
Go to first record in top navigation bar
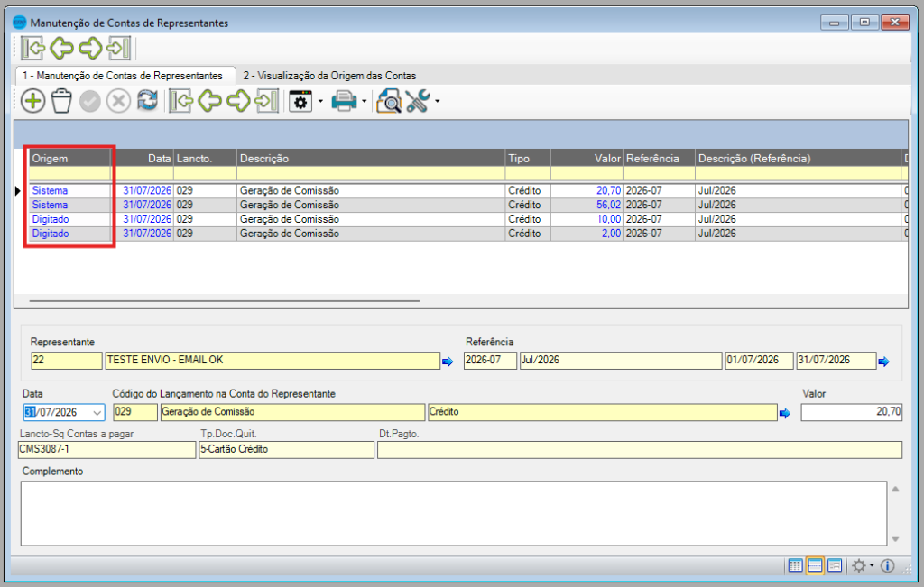(x=32, y=48)
